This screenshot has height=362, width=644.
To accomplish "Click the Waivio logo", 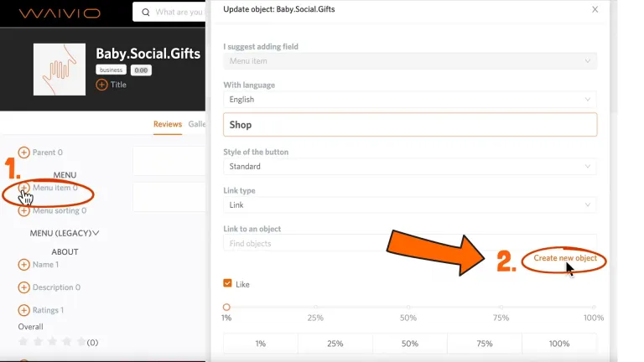I will (x=60, y=13).
